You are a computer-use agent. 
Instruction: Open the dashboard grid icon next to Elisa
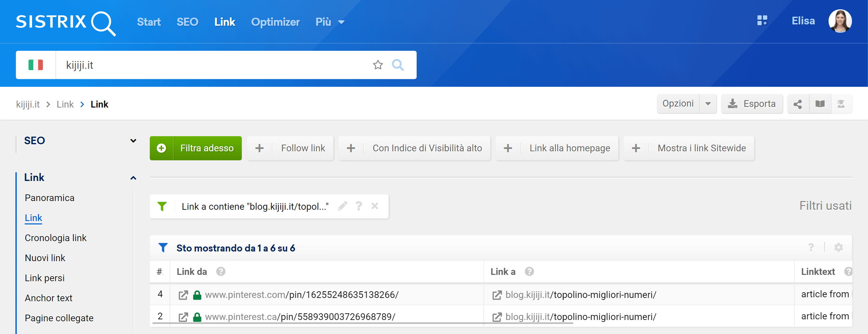click(762, 21)
